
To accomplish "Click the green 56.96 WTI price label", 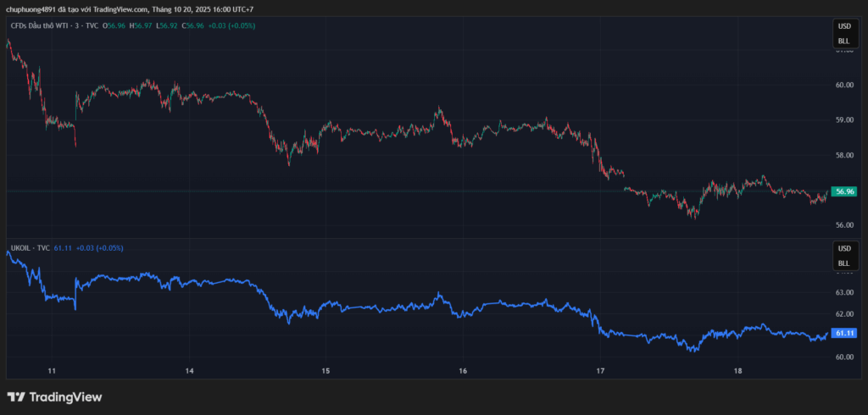I will pos(844,191).
